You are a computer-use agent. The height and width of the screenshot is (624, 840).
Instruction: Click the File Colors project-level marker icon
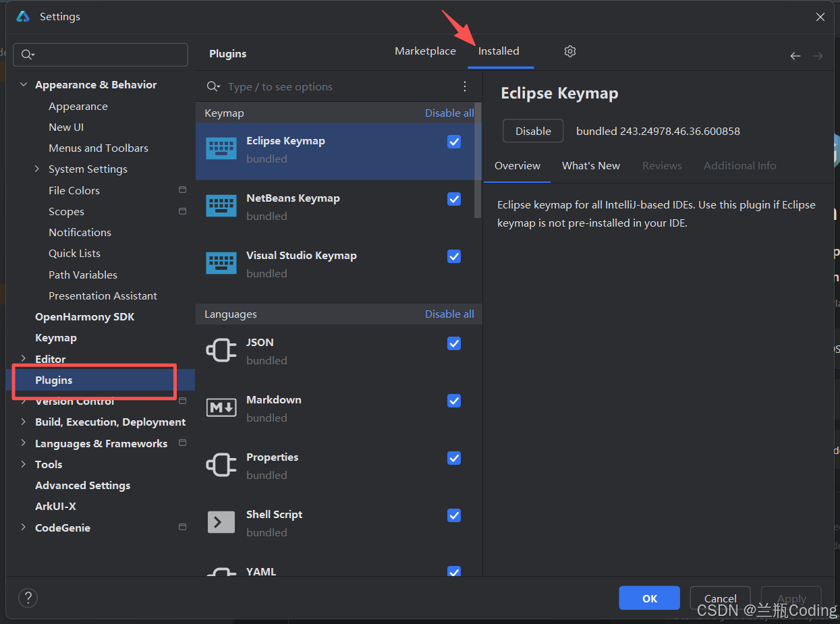[x=182, y=190]
